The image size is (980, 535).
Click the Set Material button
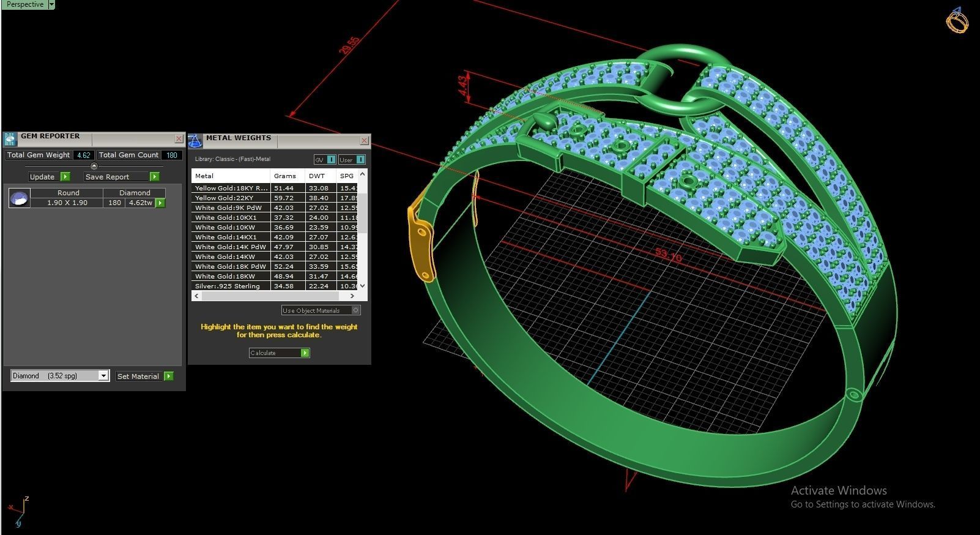[x=139, y=376]
